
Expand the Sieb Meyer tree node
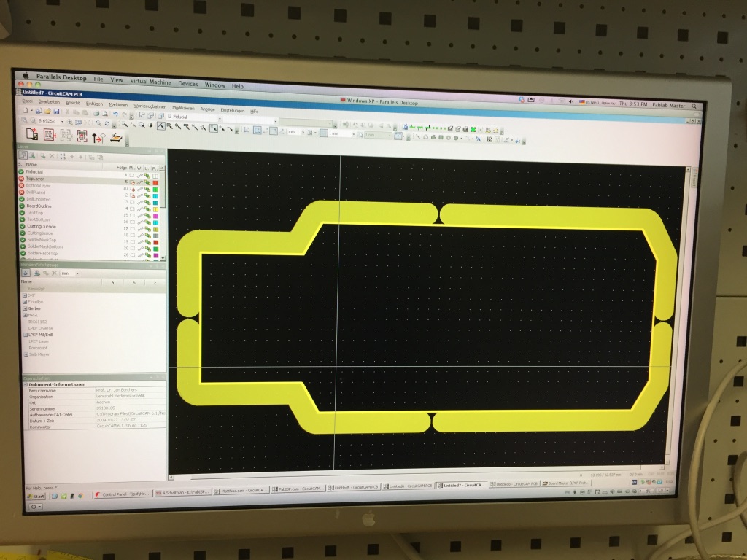click(26, 354)
